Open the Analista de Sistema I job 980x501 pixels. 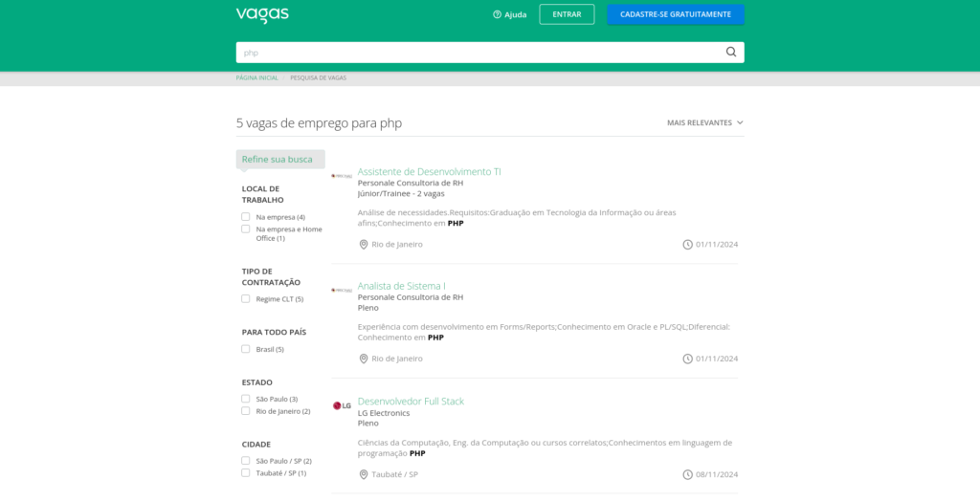pos(401,286)
